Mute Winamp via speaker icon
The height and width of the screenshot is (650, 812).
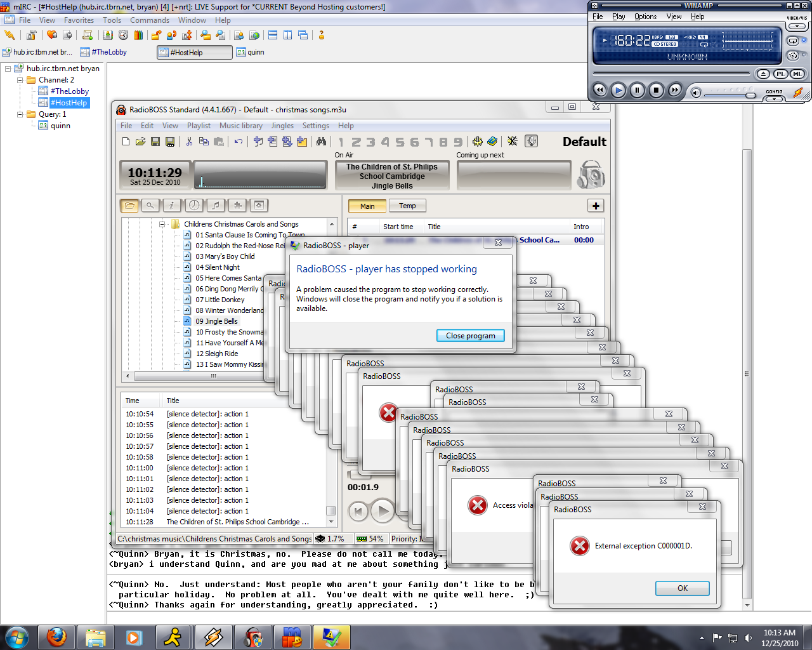[696, 93]
